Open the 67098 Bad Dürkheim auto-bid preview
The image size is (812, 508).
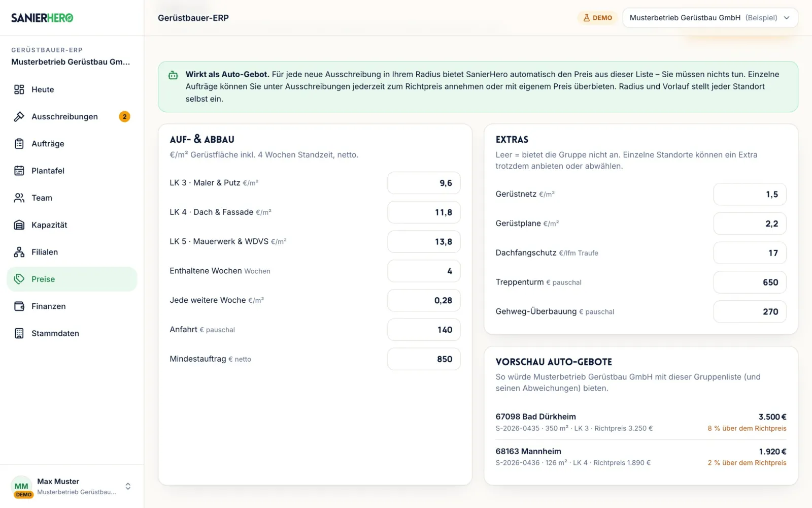point(641,422)
